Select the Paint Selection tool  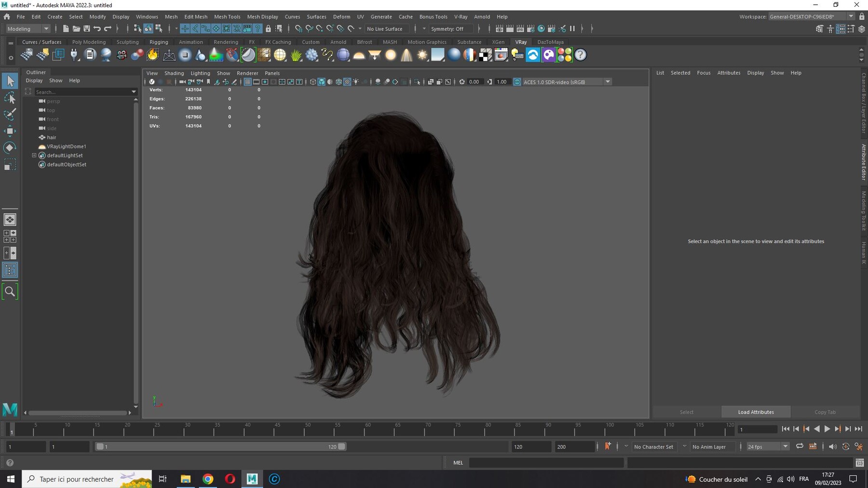(x=10, y=114)
